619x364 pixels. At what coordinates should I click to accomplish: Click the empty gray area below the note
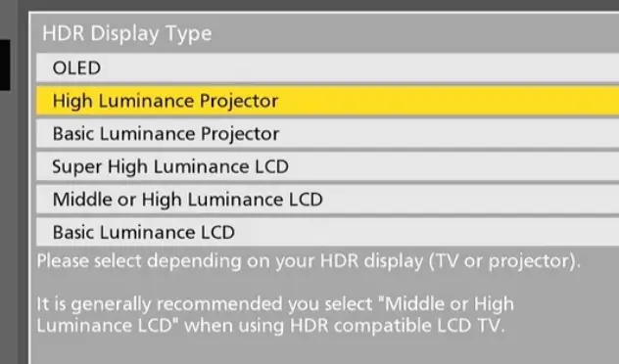pos(324,351)
